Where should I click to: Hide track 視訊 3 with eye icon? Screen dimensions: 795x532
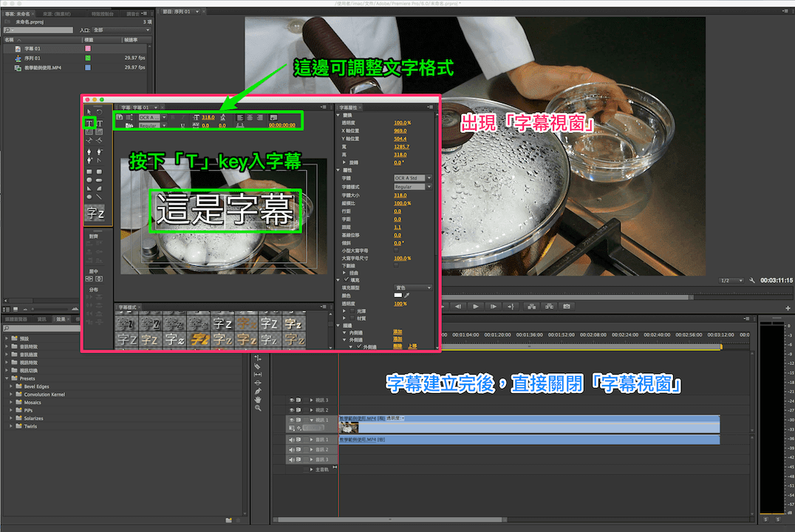pyautogui.click(x=292, y=400)
